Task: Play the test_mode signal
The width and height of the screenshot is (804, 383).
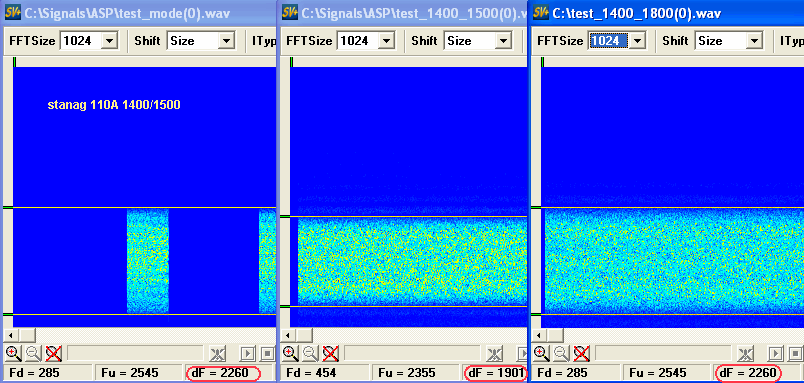Action: 248,353
